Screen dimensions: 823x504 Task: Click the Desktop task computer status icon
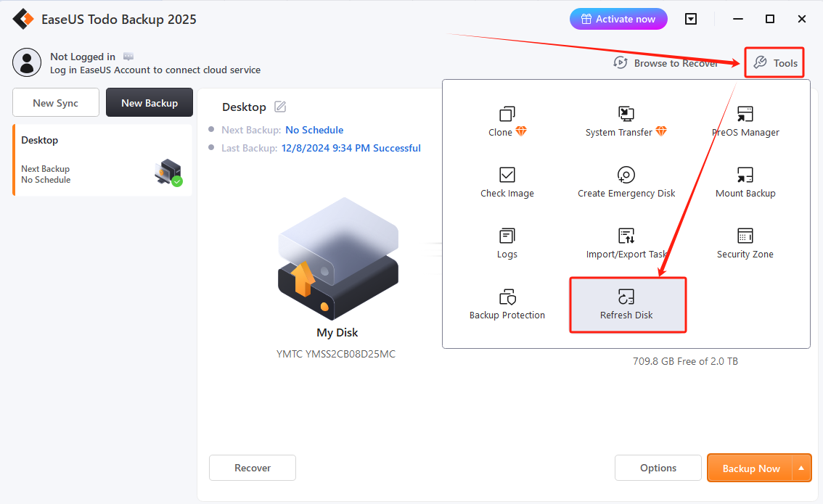point(168,172)
